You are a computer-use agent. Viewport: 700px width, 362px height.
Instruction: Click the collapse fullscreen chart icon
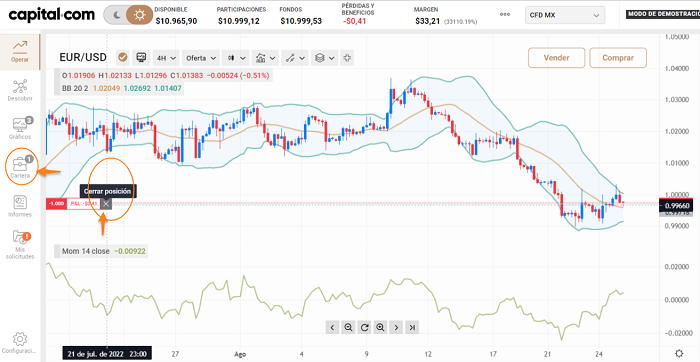[x=347, y=58]
